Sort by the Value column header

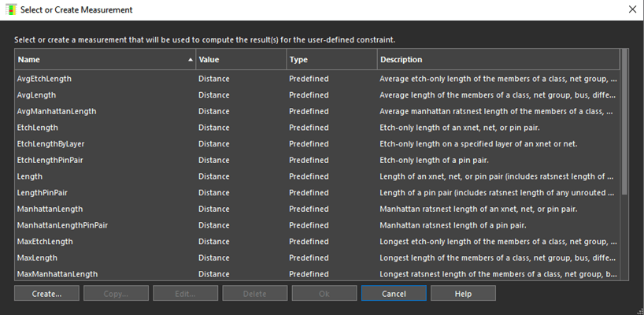pos(241,60)
